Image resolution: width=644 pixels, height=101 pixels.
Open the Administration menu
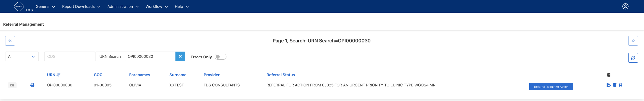click(x=123, y=6)
